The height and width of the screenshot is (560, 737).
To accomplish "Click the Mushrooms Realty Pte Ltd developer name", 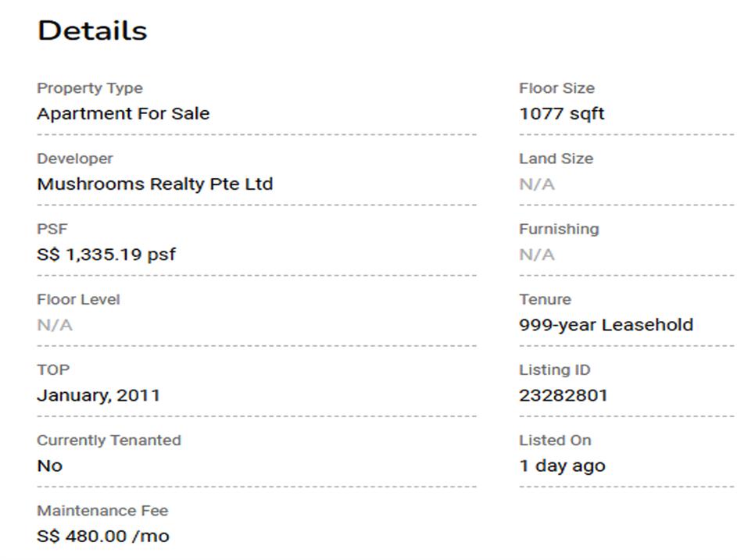I will [x=155, y=184].
